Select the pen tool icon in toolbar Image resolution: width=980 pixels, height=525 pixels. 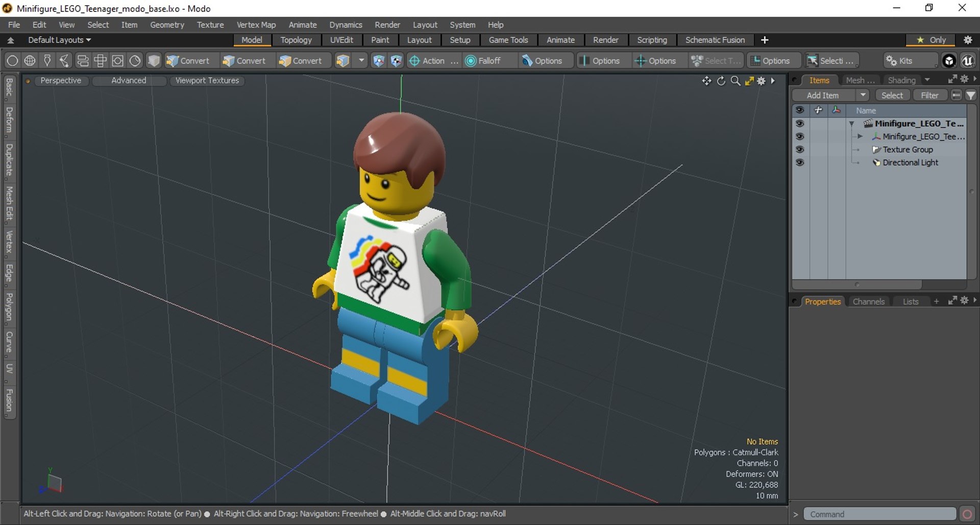47,61
